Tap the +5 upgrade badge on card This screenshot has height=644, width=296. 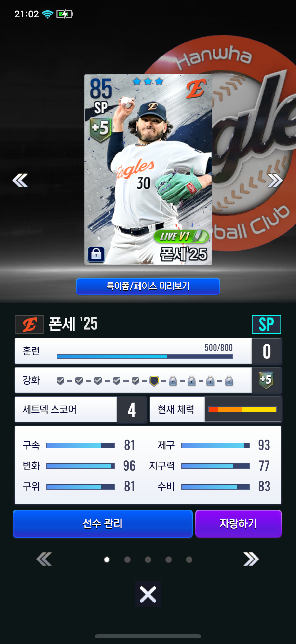(x=101, y=129)
